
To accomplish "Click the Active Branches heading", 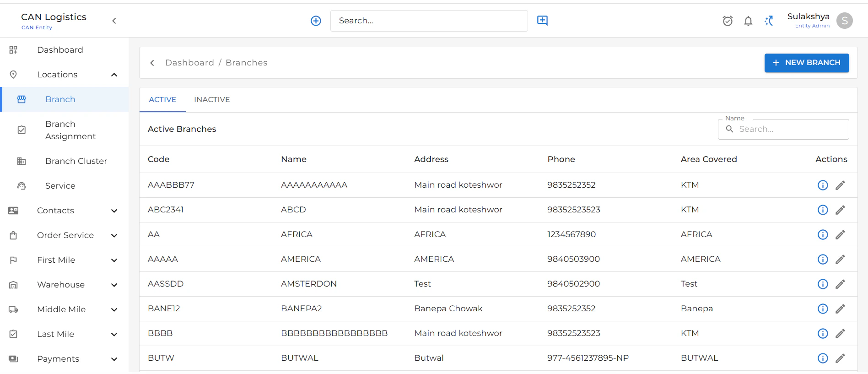I will [x=182, y=129].
